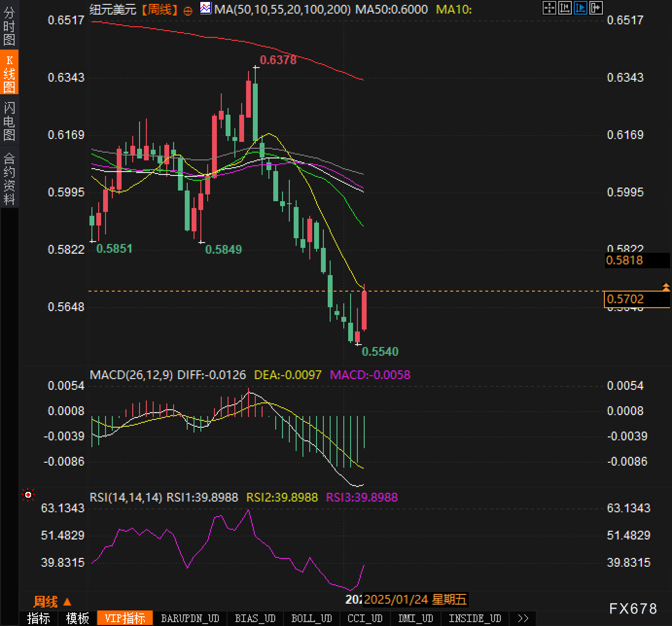The image size is (672, 626).
Task: Click the expand-right panel icon
Action: 596,8
